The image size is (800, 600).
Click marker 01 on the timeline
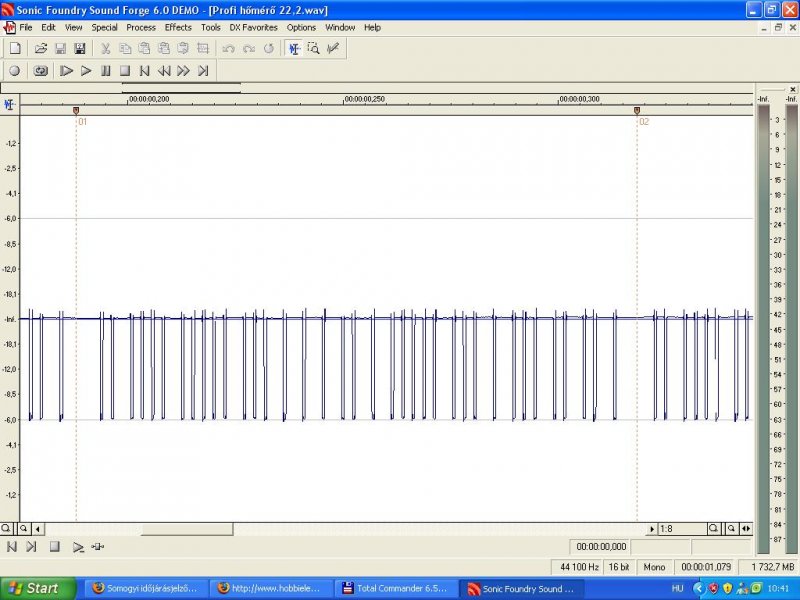pos(76,110)
